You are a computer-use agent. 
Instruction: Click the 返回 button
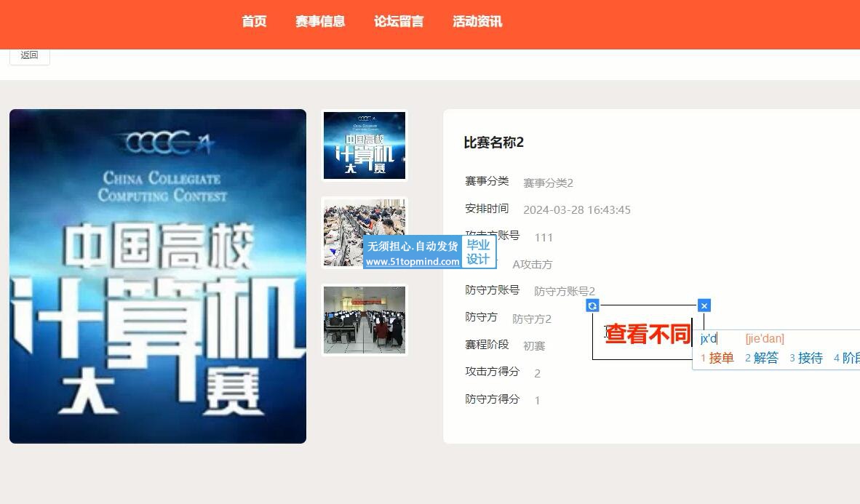(29, 55)
